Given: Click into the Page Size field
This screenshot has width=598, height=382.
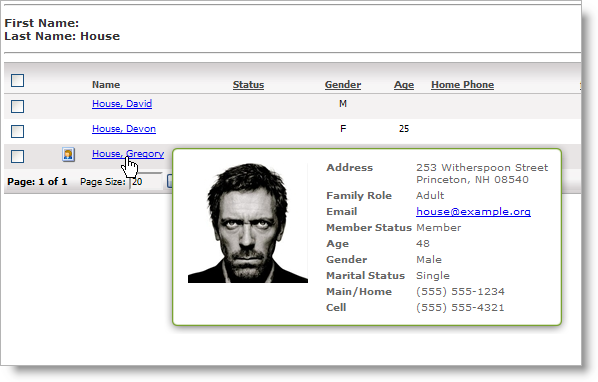Looking at the screenshot, I should coord(146,181).
